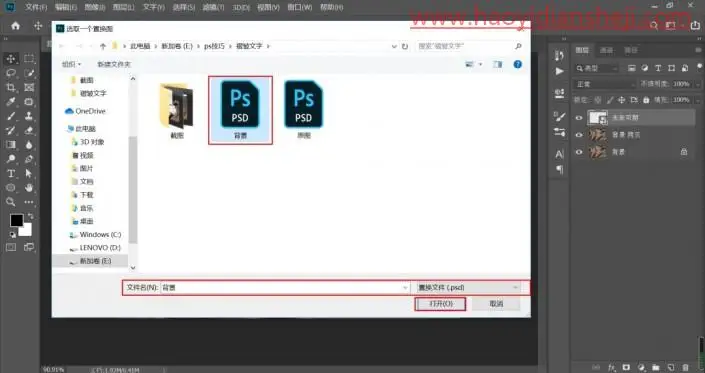Toggle layer filtering on/off switch
This screenshot has width=705, height=373.
point(699,67)
